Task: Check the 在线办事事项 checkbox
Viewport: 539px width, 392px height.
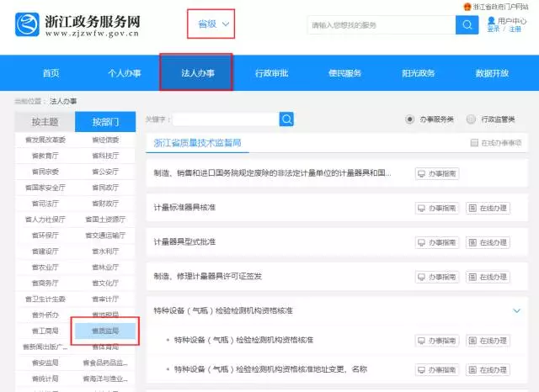Action: point(475,143)
